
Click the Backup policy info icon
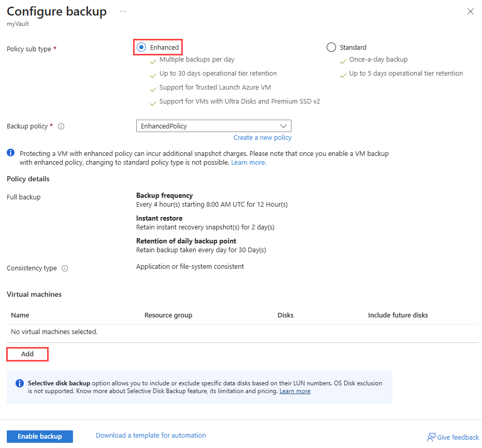point(61,126)
